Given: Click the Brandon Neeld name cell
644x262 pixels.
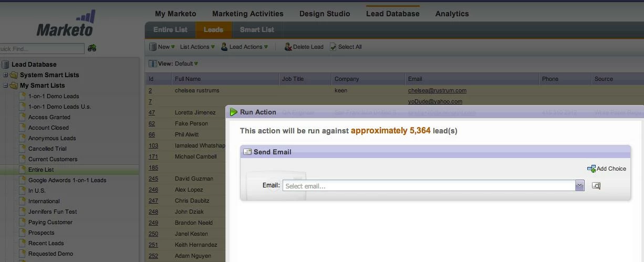Looking at the screenshot, I should pos(194,223).
